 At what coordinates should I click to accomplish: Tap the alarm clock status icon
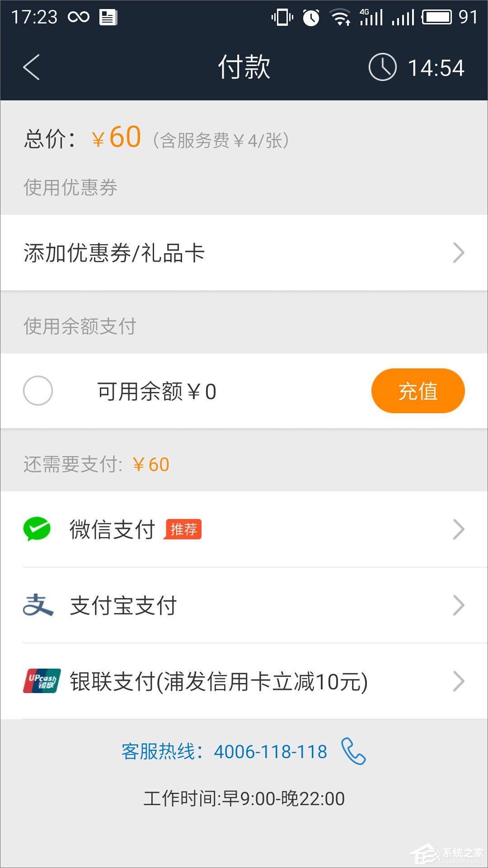[x=311, y=18]
